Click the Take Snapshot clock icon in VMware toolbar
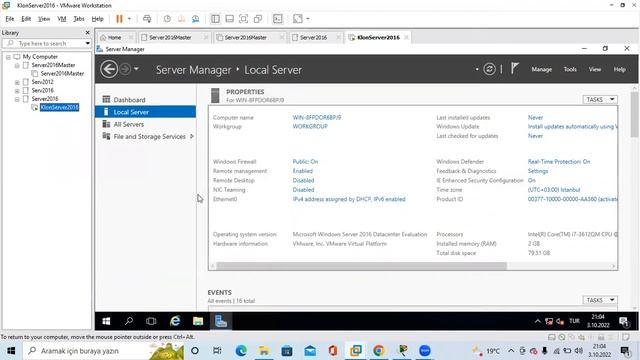The width and height of the screenshot is (640, 360). point(167,19)
